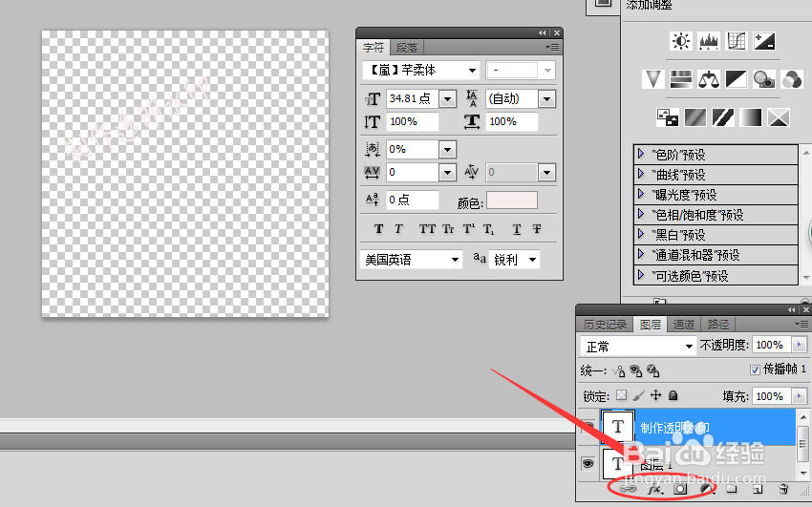Image resolution: width=812 pixels, height=507 pixels.
Task: Create new fill or adjustment layer
Action: [706, 488]
